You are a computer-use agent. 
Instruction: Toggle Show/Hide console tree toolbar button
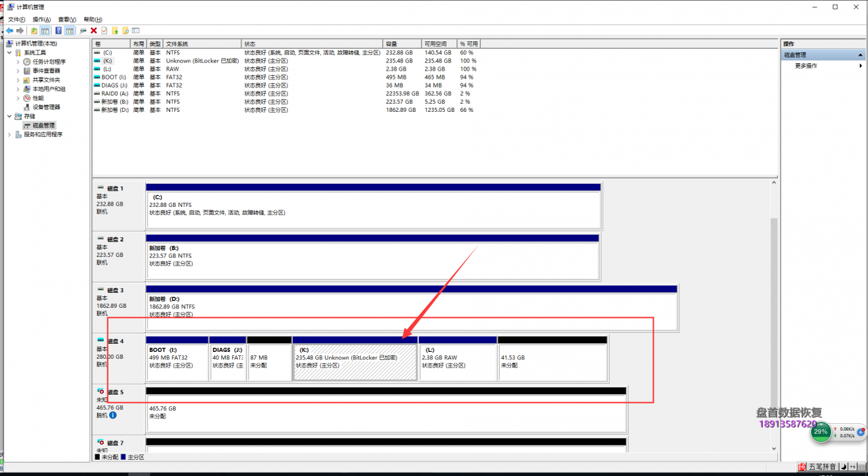coord(45,31)
